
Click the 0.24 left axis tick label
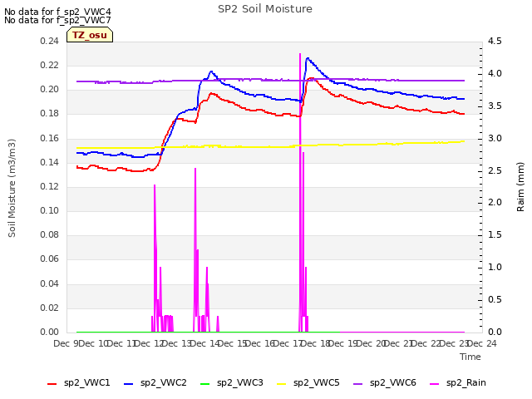pos(49,42)
